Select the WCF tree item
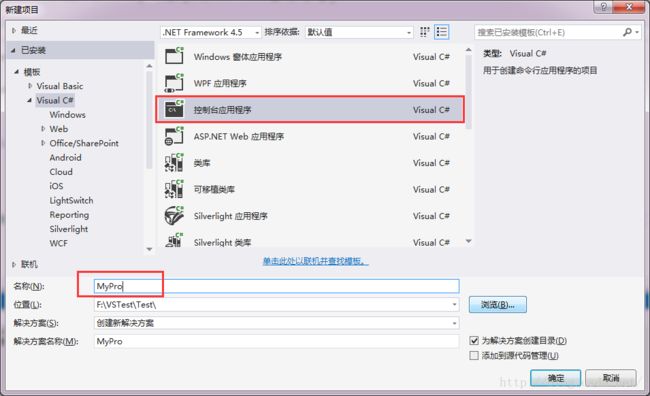 click(x=58, y=243)
